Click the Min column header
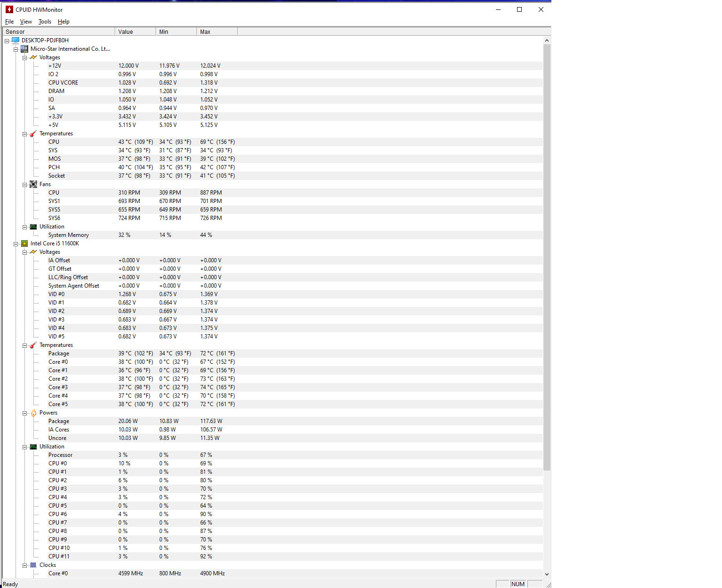 176,31
